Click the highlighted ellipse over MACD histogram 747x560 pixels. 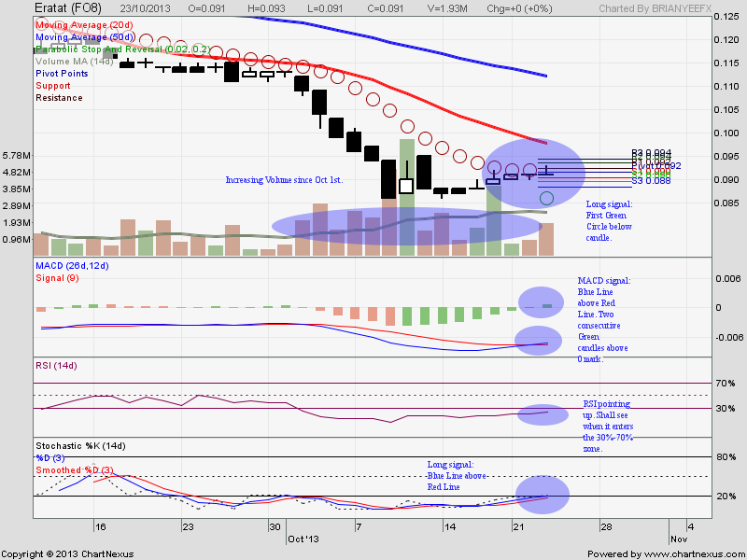click(x=542, y=300)
